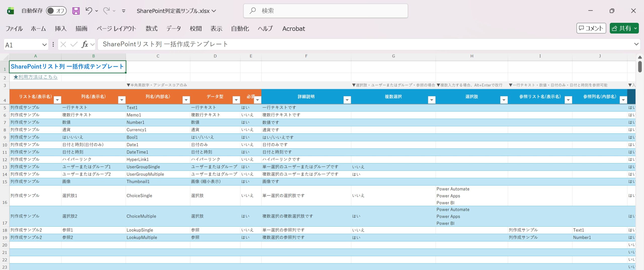This screenshot has width=644, height=270.
Task: Switch to the 数式 tab
Action: coord(151,28)
